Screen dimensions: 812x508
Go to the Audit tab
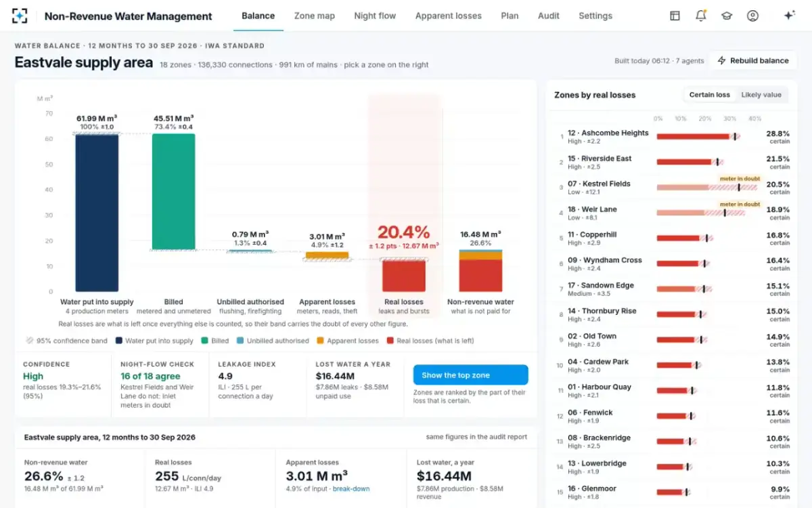coord(549,16)
